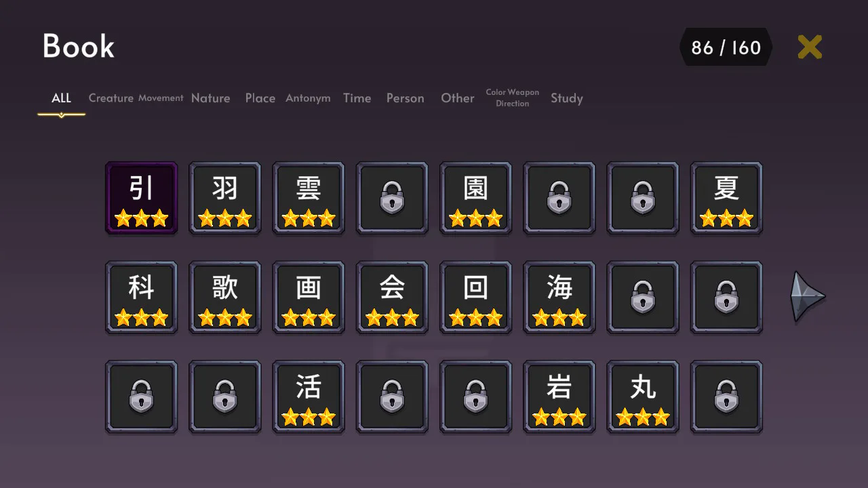The width and height of the screenshot is (868, 488).
Task: Select the 夏 kanji tile
Action: [x=726, y=198]
